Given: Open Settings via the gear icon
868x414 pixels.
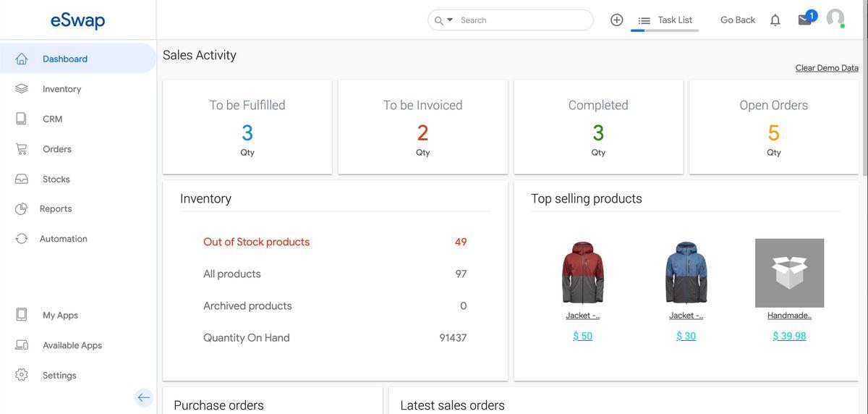Looking at the screenshot, I should click(22, 375).
